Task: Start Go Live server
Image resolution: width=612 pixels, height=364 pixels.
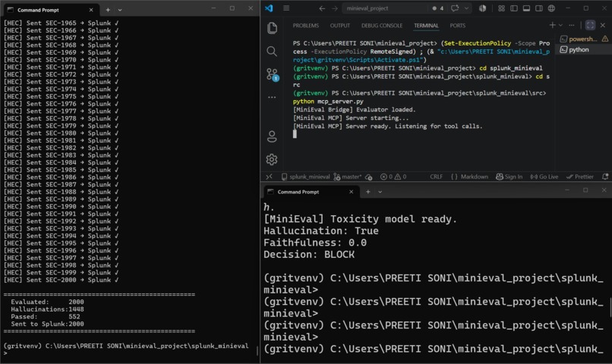Action: 544,177
